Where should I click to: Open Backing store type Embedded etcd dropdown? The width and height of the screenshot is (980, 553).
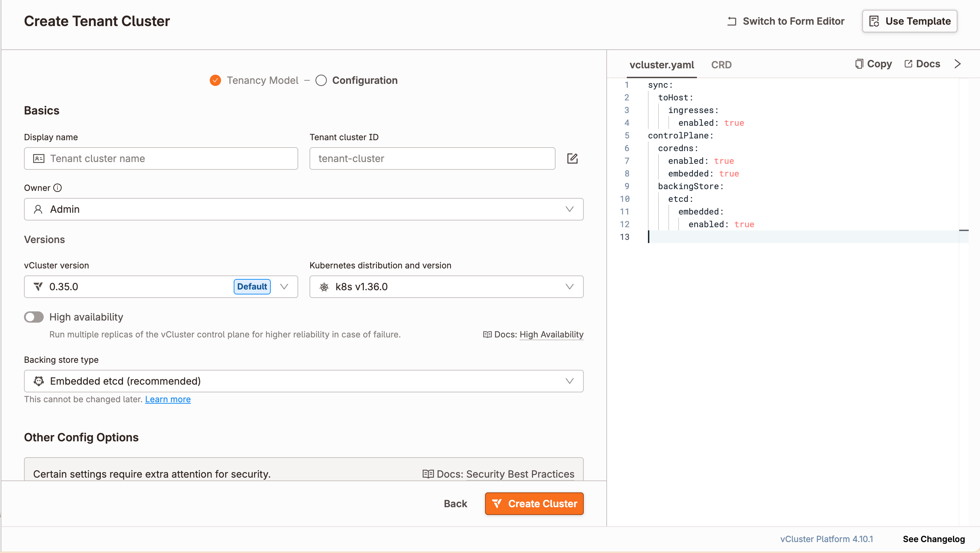(304, 381)
